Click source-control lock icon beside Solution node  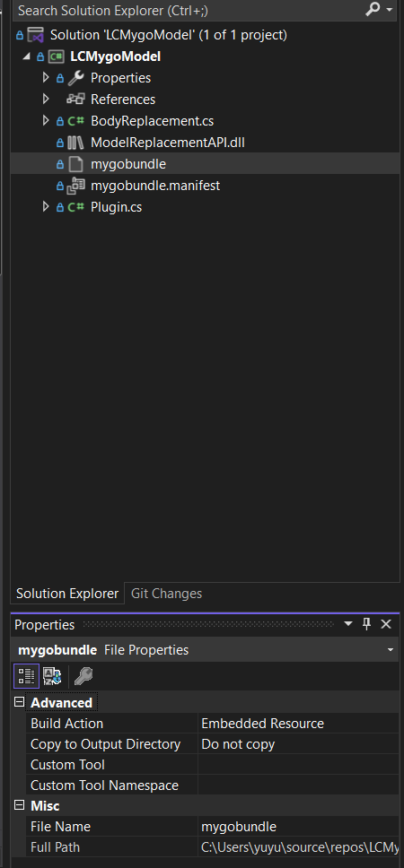[20, 36]
